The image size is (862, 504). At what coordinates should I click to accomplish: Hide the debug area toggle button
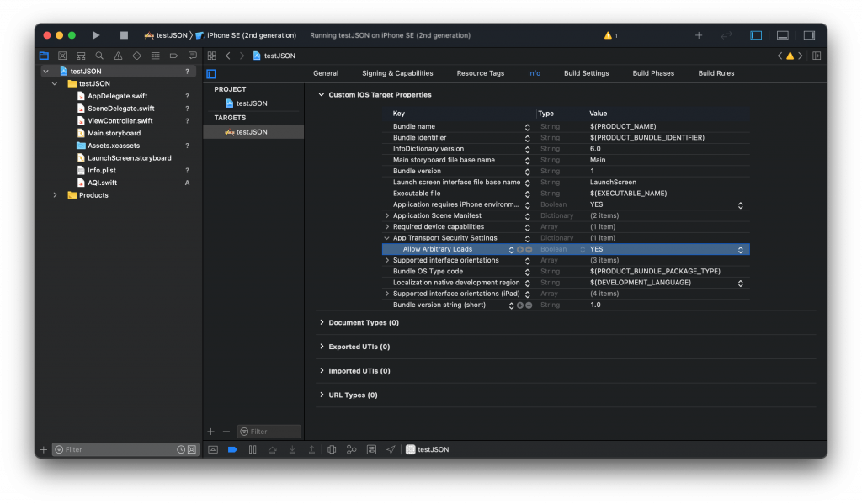point(213,449)
